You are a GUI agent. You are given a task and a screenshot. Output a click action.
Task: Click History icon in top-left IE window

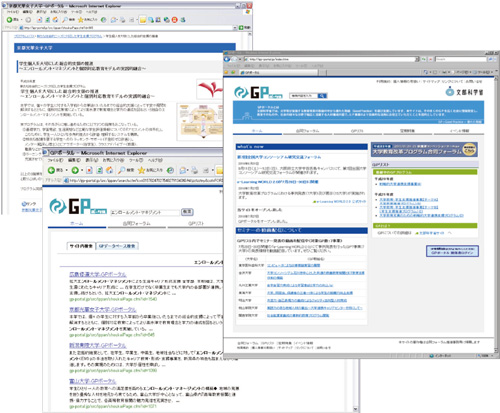[x=104, y=20]
